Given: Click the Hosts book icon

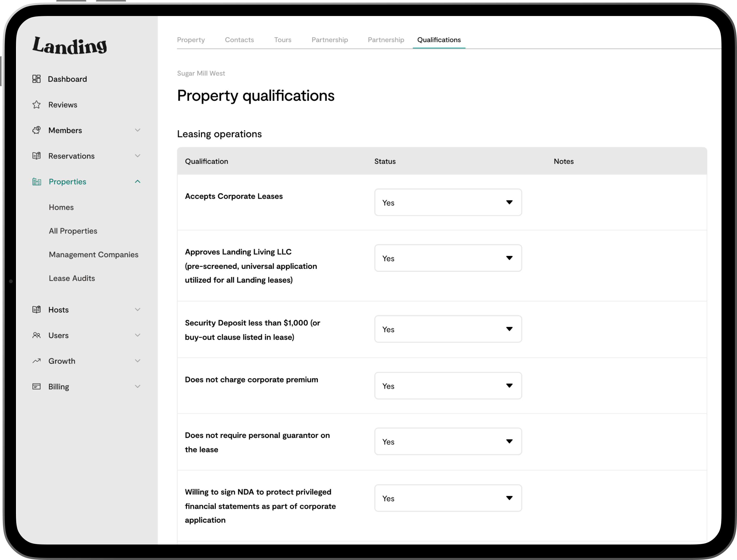Looking at the screenshot, I should [36, 310].
